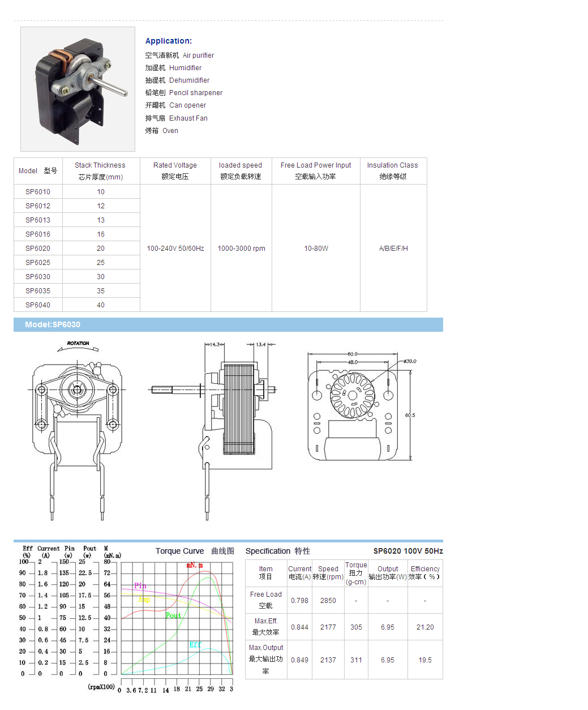The height and width of the screenshot is (710, 588).
Task: Click the 2137 speed value
Action: pos(328,660)
